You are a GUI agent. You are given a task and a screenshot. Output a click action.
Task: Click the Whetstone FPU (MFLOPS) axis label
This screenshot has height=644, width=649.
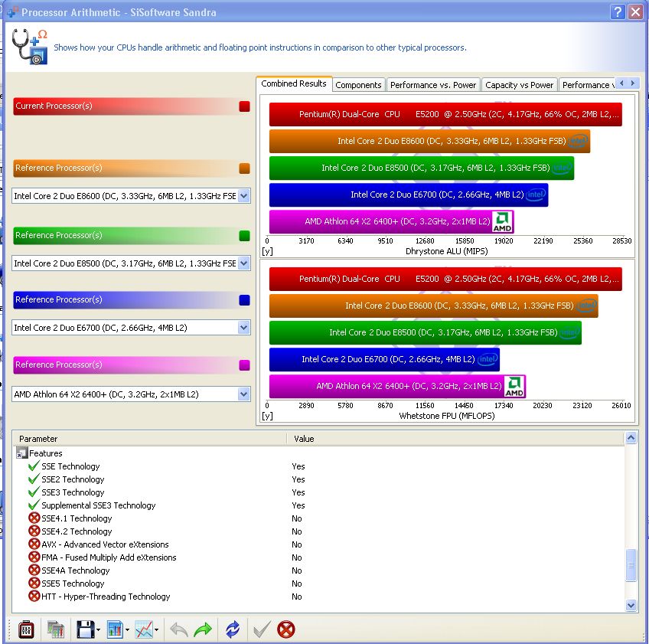click(447, 415)
